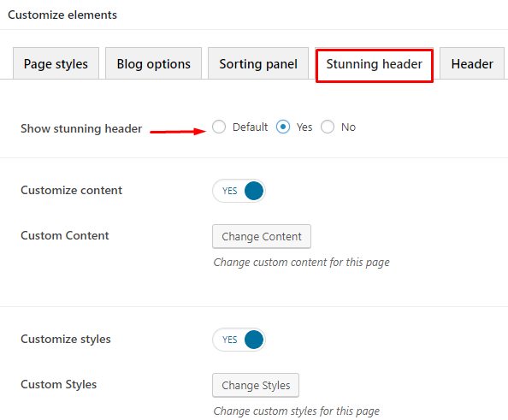The width and height of the screenshot is (508, 420).
Task: Click the Show stunning header label
Action: (81, 128)
